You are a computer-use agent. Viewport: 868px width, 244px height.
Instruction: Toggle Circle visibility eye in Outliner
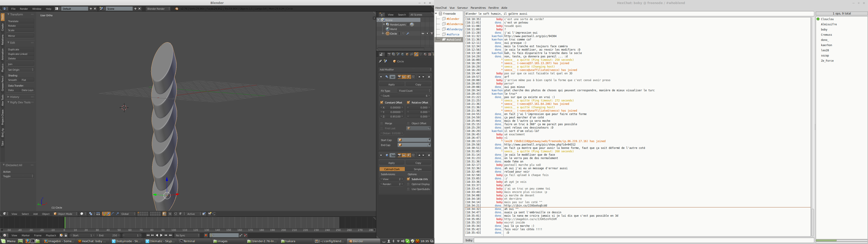(423, 34)
